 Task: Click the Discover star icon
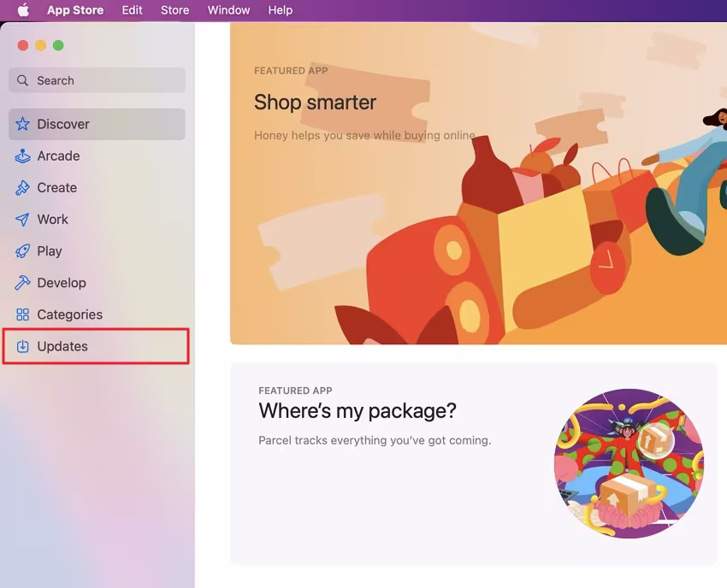tap(22, 124)
